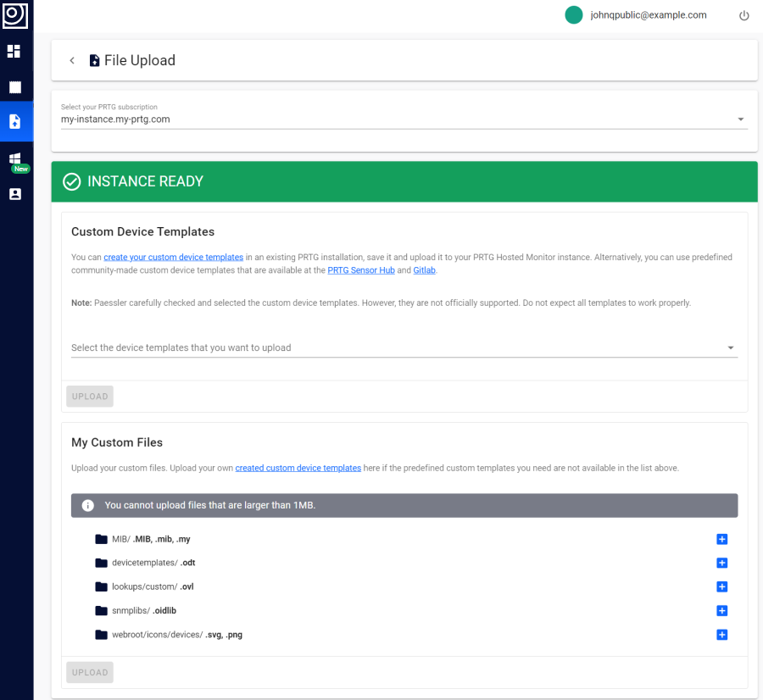
Task: Open the File Upload sidebar icon
Action: pyautogui.click(x=14, y=122)
